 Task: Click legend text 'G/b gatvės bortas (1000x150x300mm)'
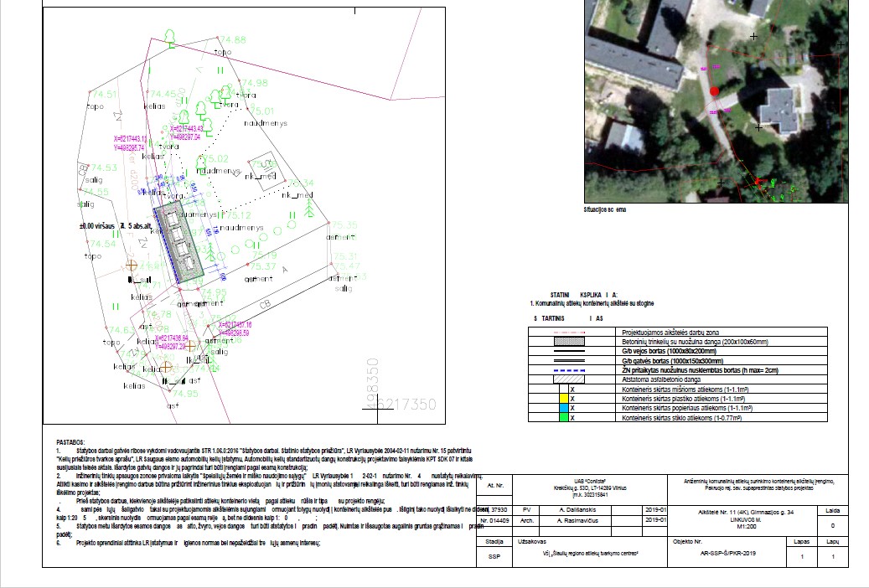point(672,361)
